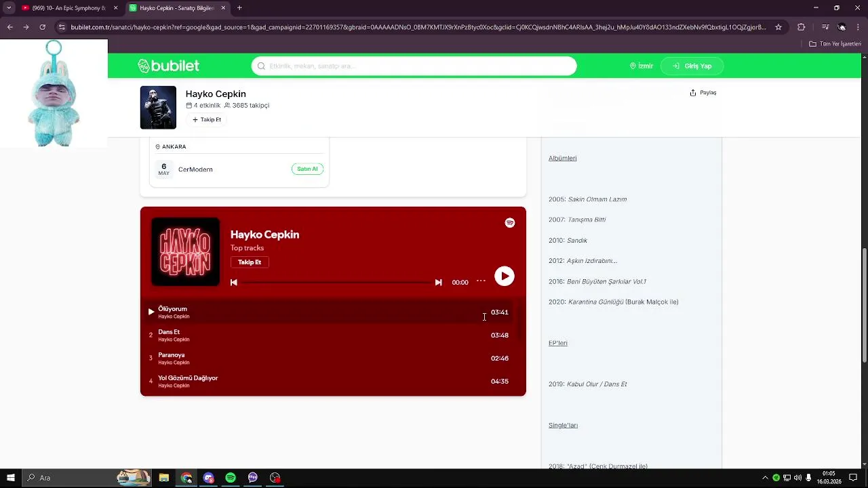This screenshot has height=488, width=868.
Task: Click the Single'ları heading
Action: tap(563, 425)
